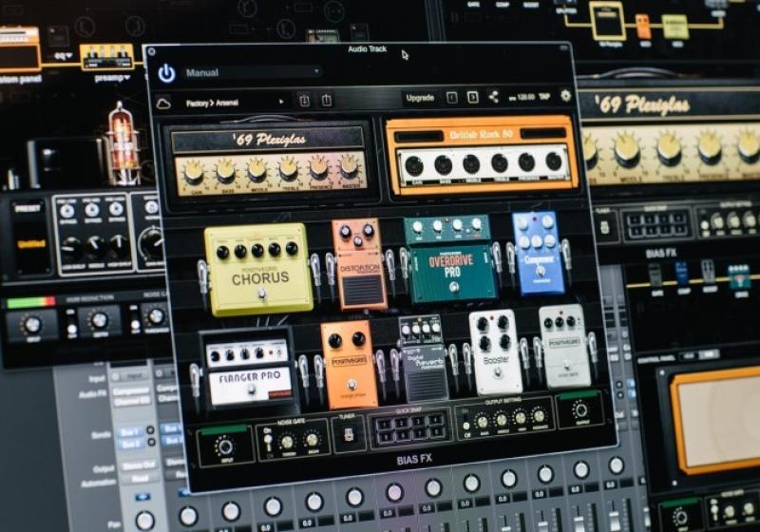
Task: Click the Presence knob on '69 Plexiglas
Action: coord(318,167)
